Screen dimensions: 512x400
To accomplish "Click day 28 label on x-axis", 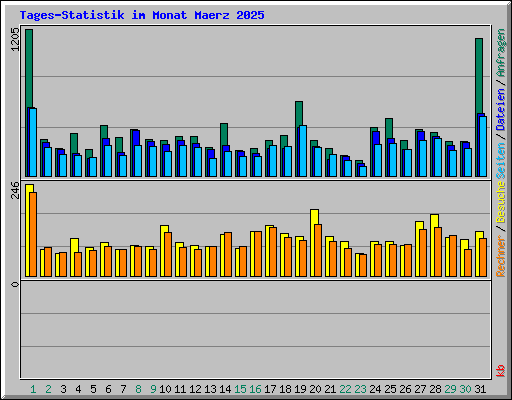I will click(x=435, y=389).
